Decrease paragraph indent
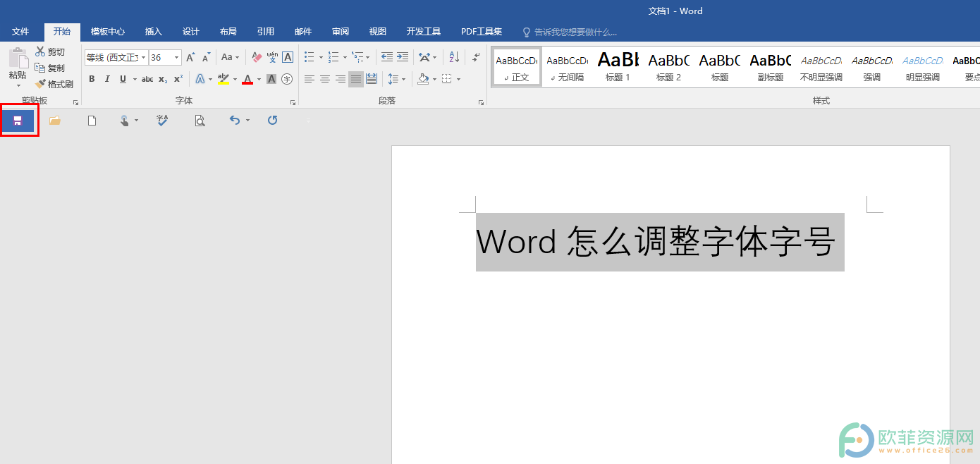Screen dimensions: 980x464 (x=387, y=57)
